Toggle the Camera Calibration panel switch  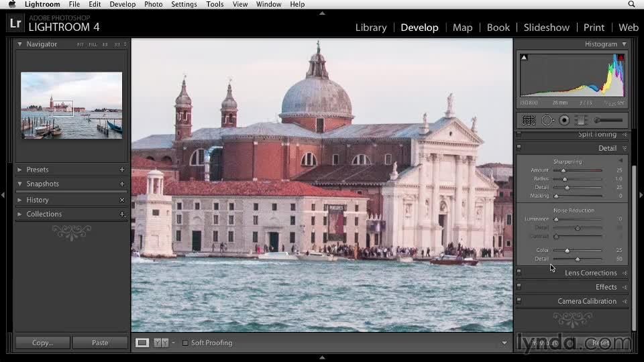(519, 301)
